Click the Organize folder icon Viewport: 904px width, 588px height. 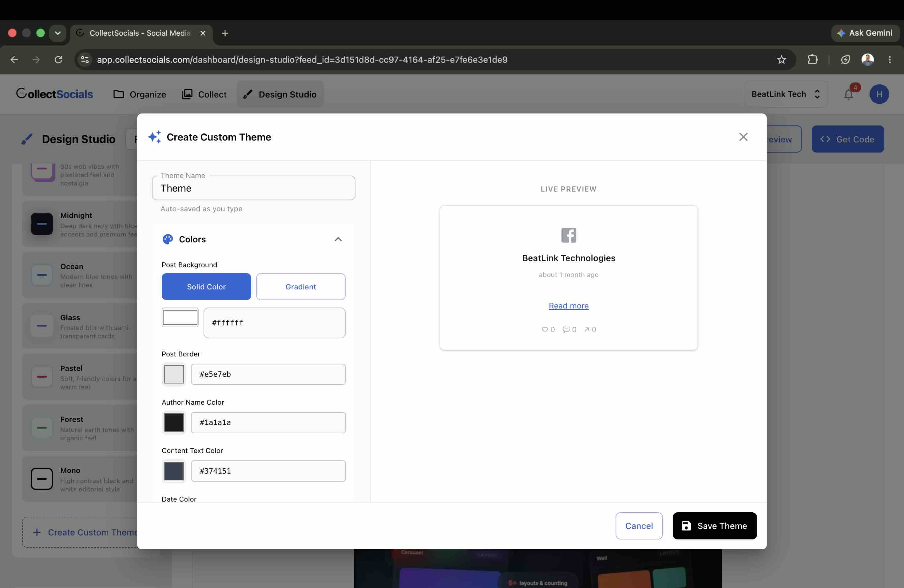(x=118, y=94)
